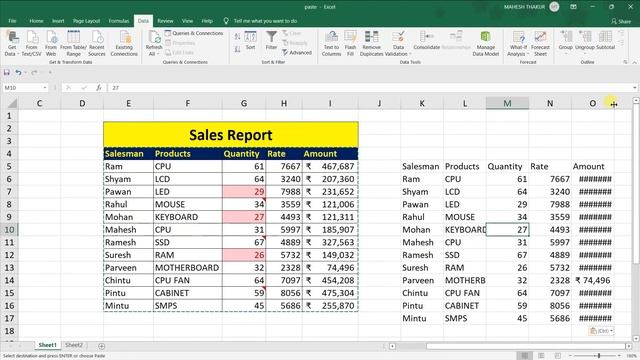Customize the Quick Access Toolbar dropdown
This screenshot has width=640, height=360.
(x=50, y=73)
